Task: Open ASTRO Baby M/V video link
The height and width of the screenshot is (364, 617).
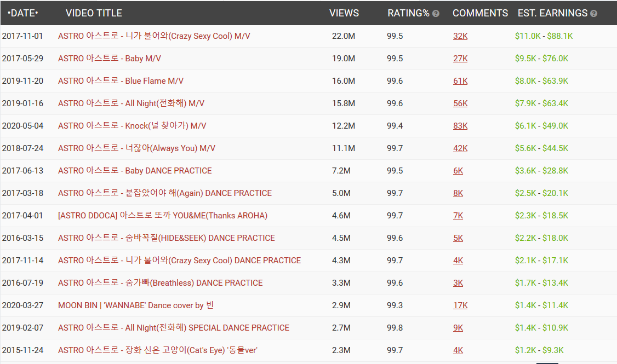Action: coord(110,58)
